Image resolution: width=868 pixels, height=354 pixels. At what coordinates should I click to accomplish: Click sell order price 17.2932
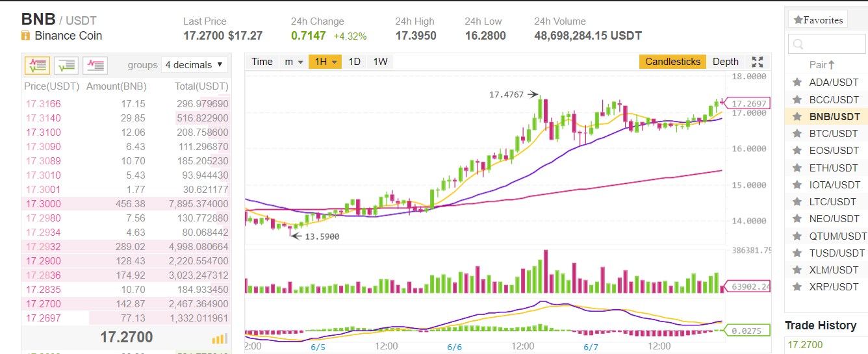(44, 247)
